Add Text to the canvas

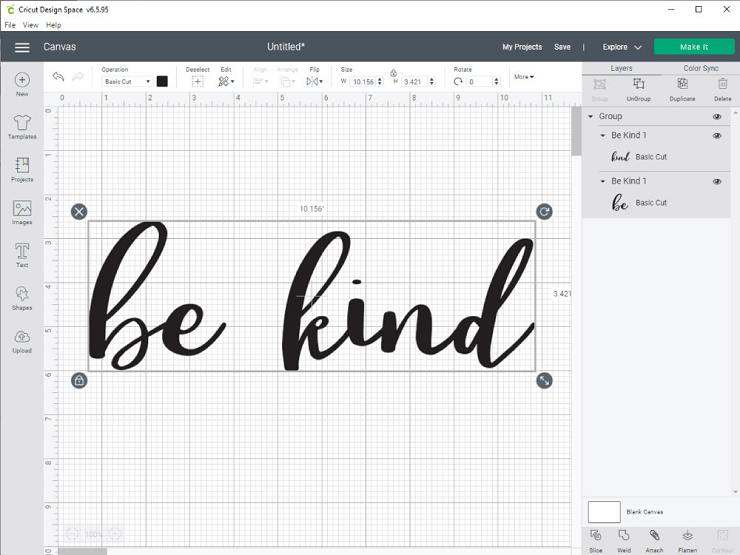click(22, 255)
